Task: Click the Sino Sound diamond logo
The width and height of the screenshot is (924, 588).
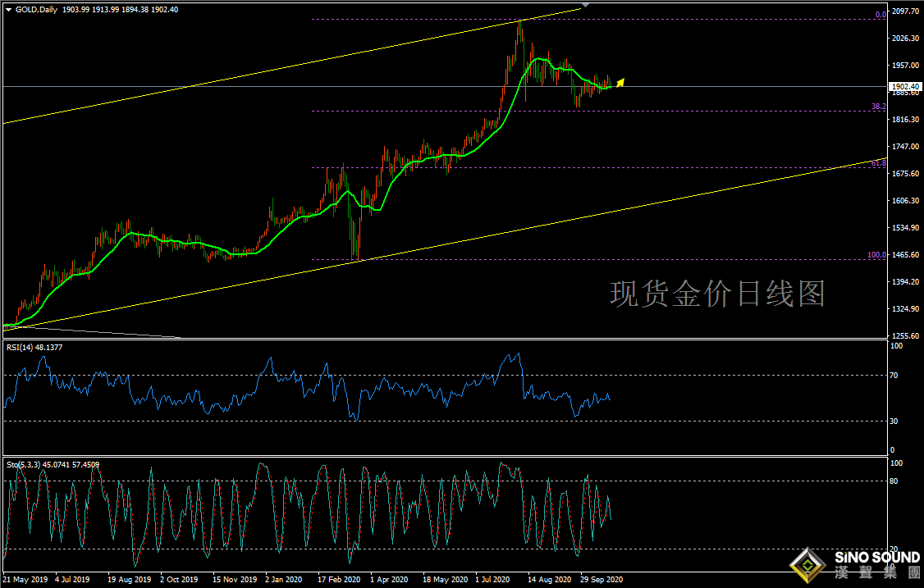Action: [x=806, y=563]
